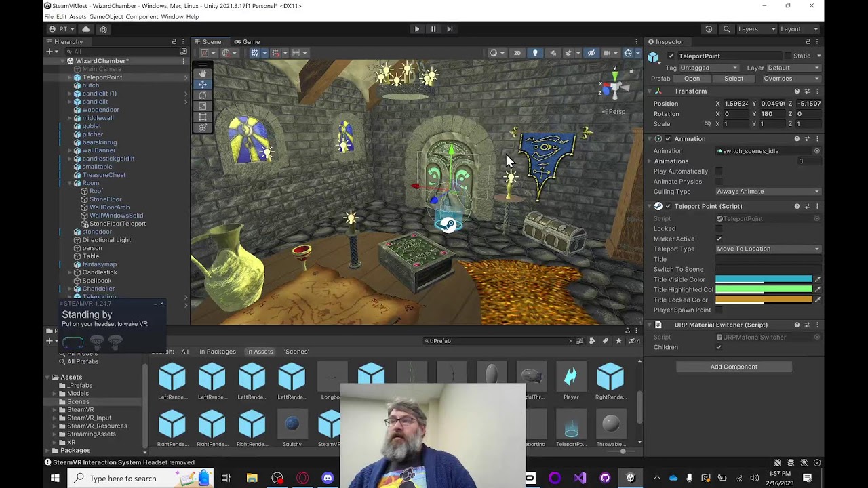Click Scale constrain proportions link icon
This screenshot has width=868, height=488.
(707, 124)
